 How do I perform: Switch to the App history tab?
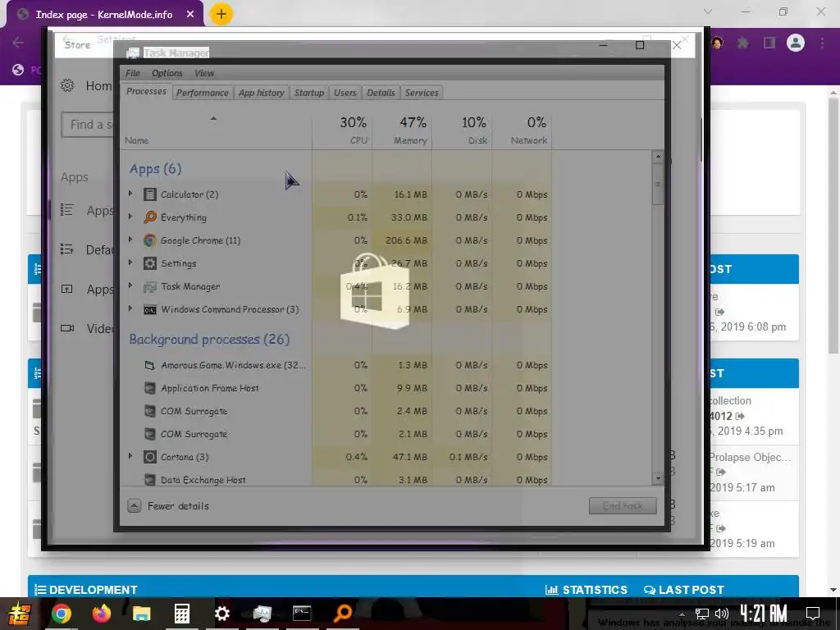pos(262,93)
